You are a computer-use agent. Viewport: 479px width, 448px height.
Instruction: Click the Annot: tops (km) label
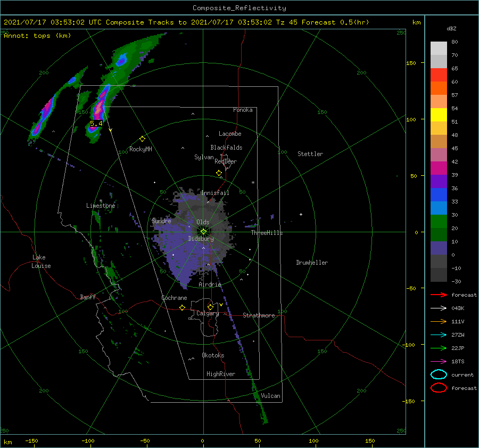pyautogui.click(x=37, y=36)
